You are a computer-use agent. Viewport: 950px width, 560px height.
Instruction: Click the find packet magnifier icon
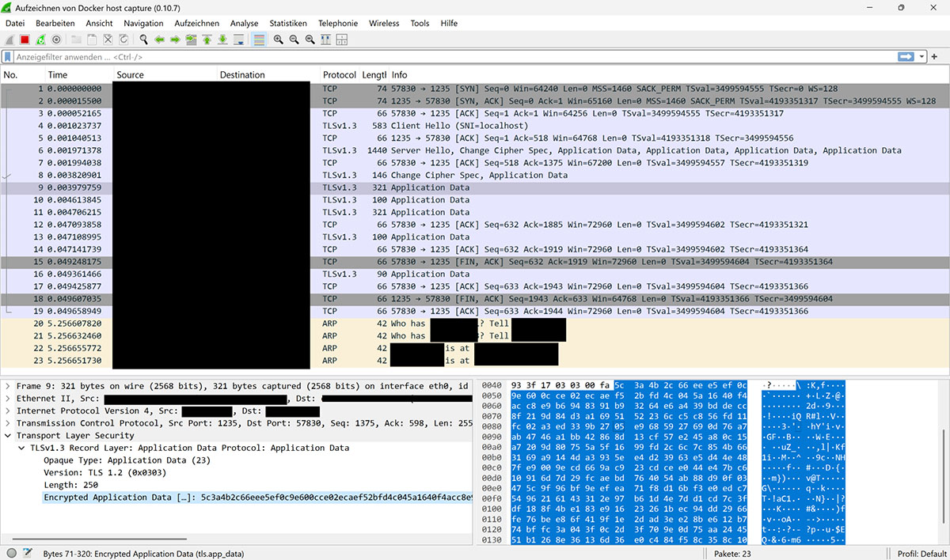coord(143,40)
